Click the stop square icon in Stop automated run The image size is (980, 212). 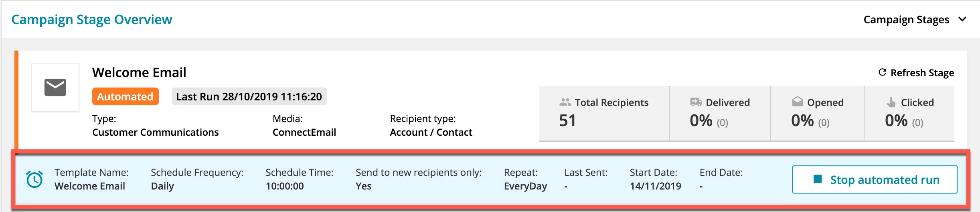818,179
